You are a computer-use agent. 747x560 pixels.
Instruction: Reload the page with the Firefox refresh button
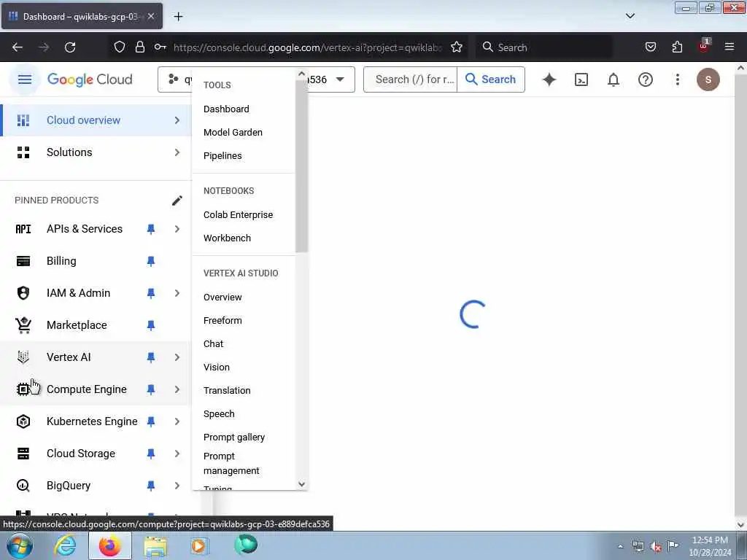pos(70,47)
